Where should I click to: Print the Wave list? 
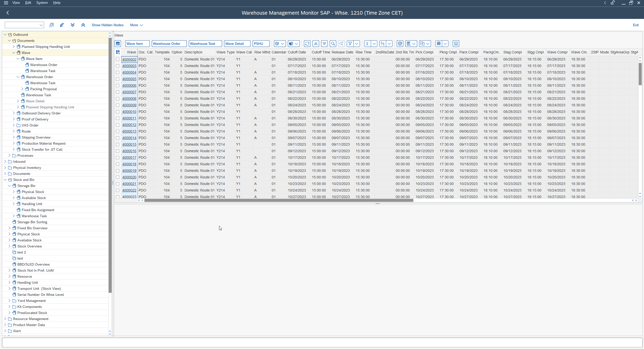click(x=400, y=44)
